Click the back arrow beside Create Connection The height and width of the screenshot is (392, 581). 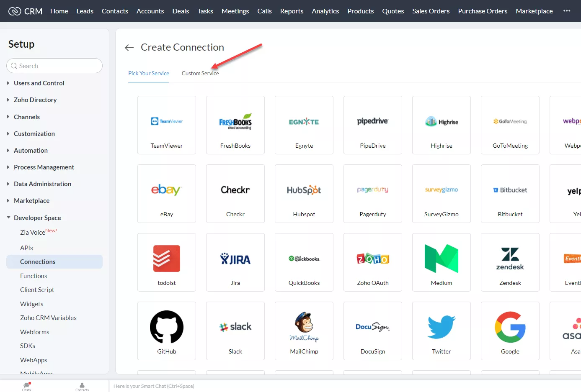(x=129, y=48)
